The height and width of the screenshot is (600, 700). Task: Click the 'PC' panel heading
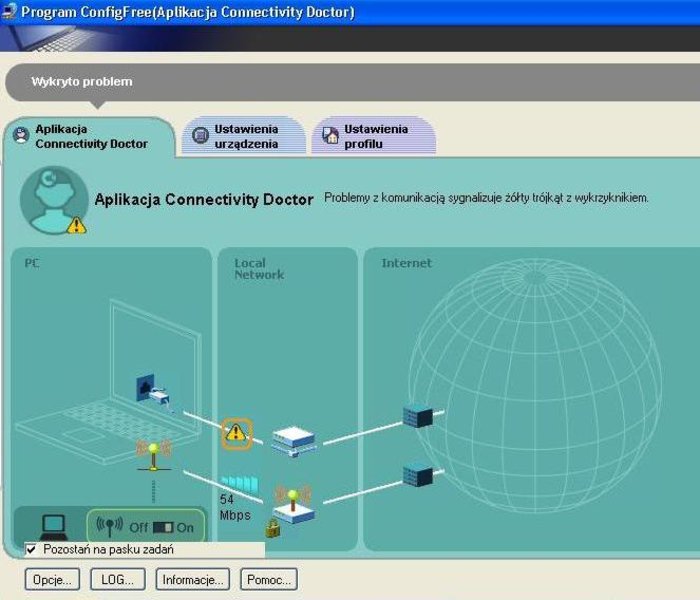(32, 263)
